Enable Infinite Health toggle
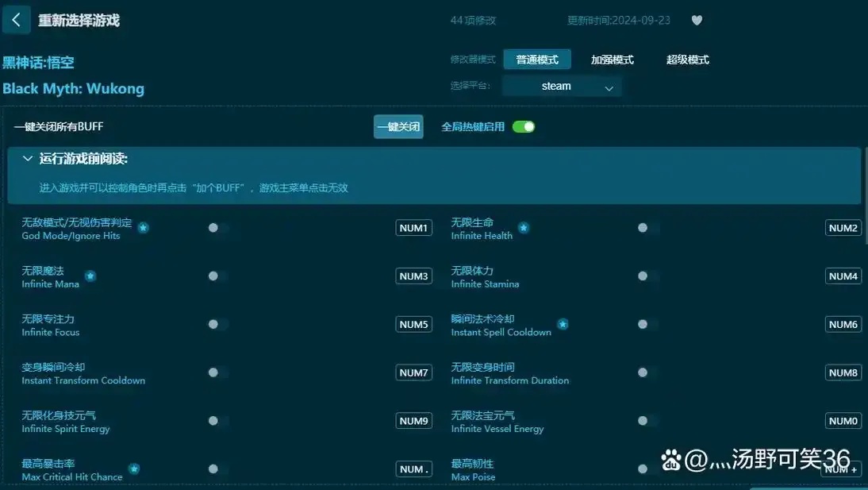This screenshot has height=490, width=868. pyautogui.click(x=647, y=228)
